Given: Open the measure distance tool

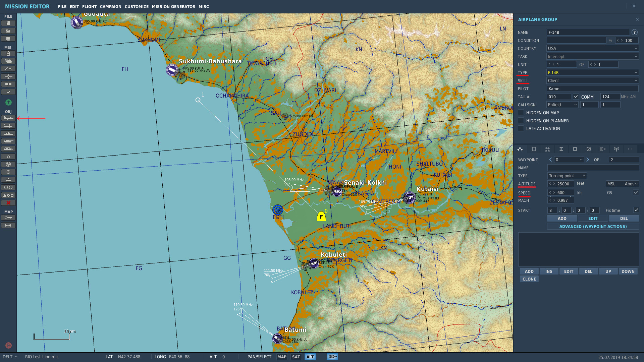Looking at the screenshot, I should (x=8, y=225).
